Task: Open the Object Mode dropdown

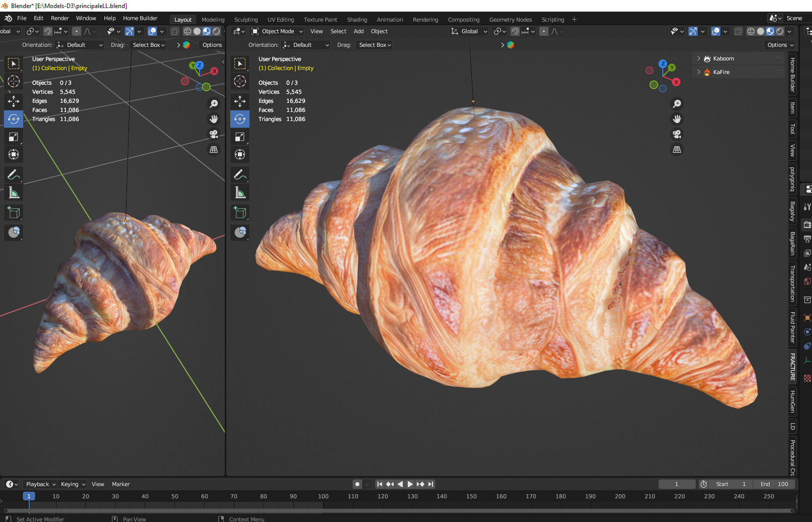Action: tap(277, 31)
